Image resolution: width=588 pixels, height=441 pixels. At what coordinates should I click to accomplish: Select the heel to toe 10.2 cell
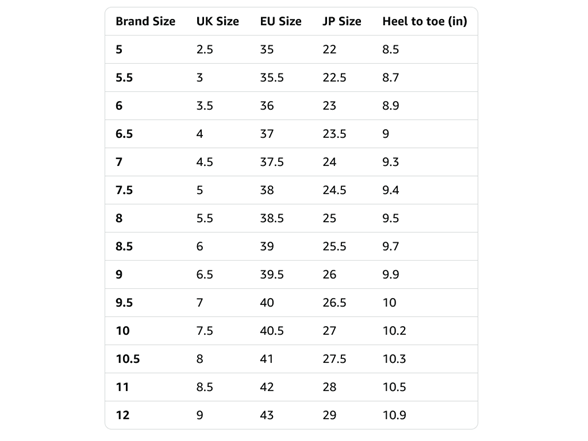coord(394,331)
